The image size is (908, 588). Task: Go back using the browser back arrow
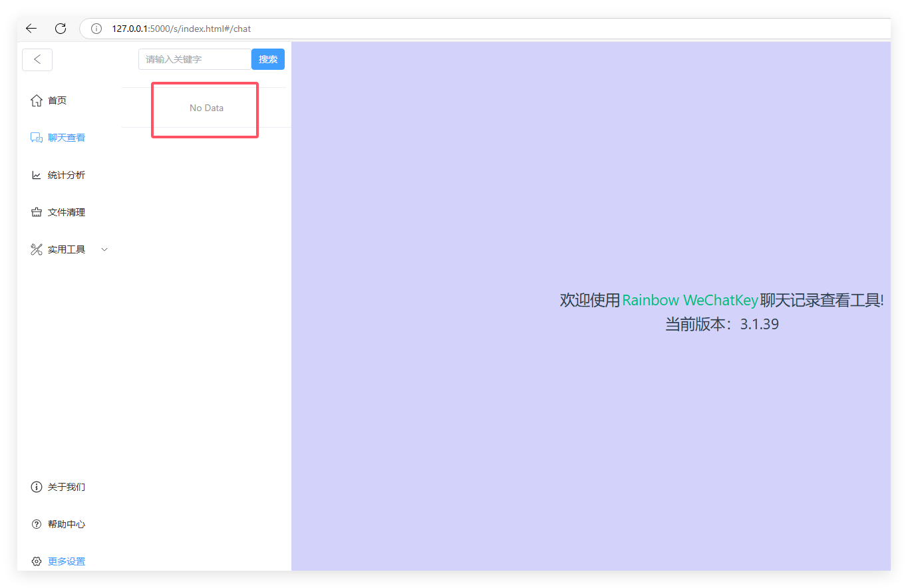coord(31,29)
